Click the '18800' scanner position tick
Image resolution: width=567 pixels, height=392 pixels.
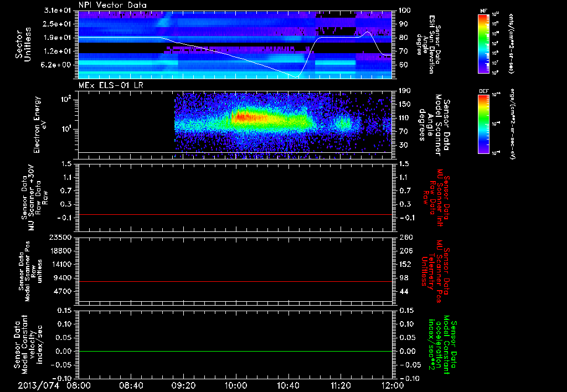tap(60, 251)
